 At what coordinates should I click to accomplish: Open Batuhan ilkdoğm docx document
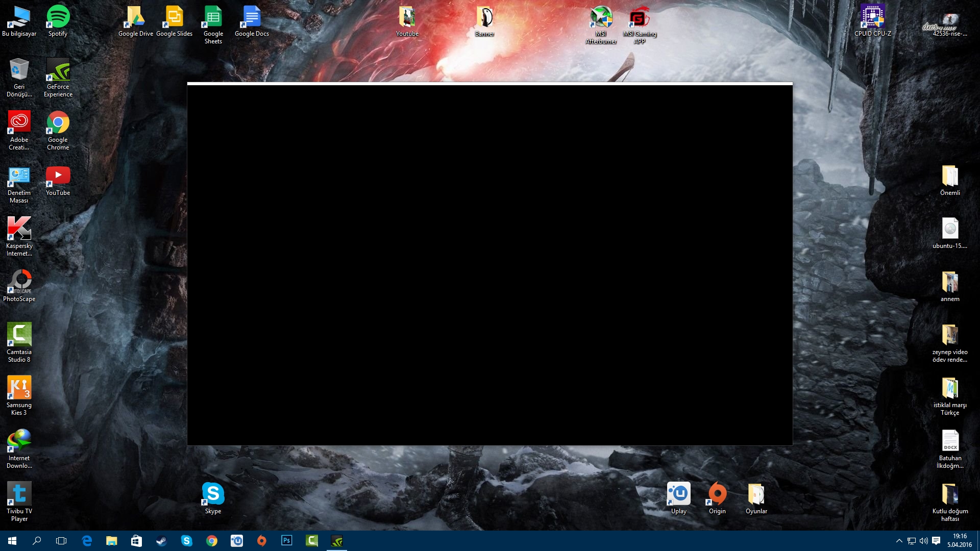(950, 449)
